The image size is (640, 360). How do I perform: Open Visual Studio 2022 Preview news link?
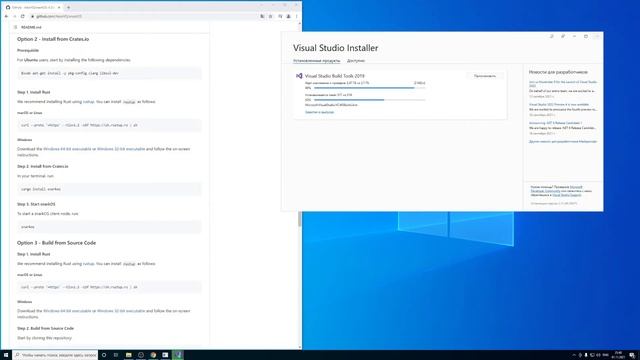pos(559,105)
